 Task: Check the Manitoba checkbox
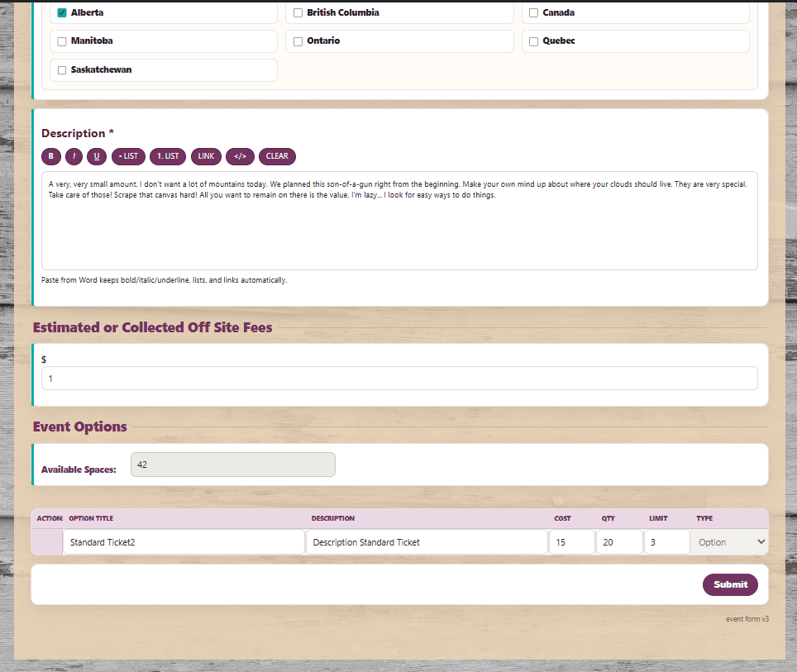tap(62, 41)
